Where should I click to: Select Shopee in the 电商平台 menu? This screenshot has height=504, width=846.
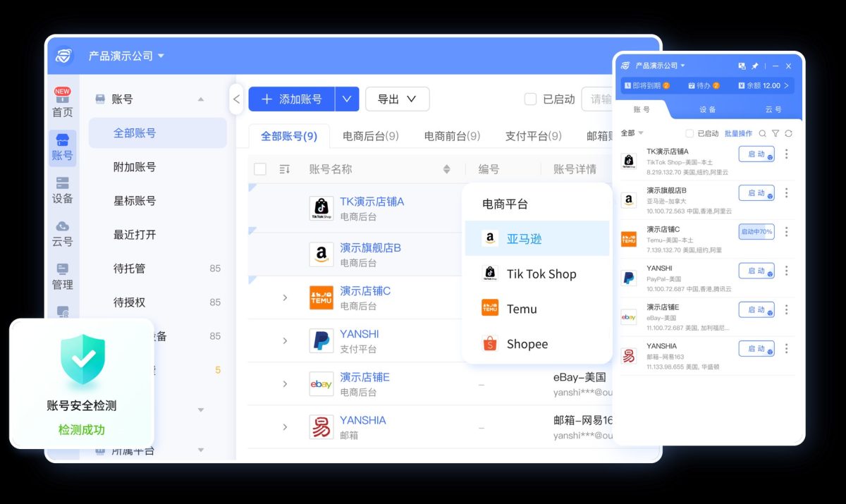coord(537,344)
